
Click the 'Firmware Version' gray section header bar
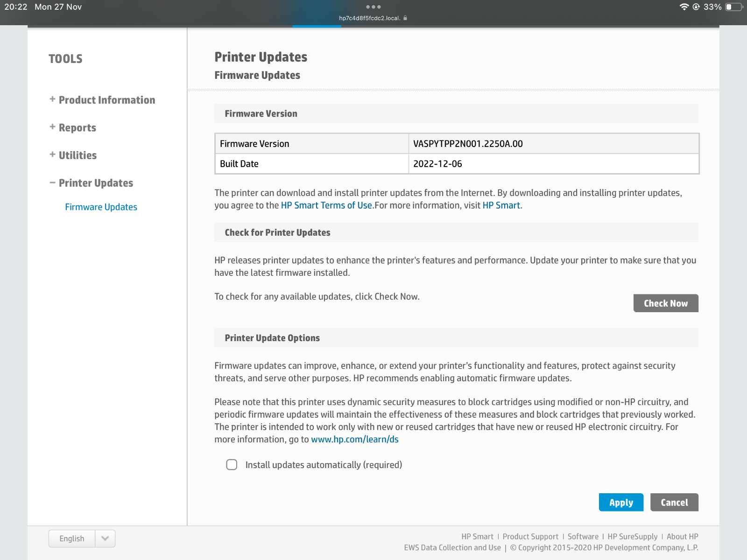click(x=456, y=113)
